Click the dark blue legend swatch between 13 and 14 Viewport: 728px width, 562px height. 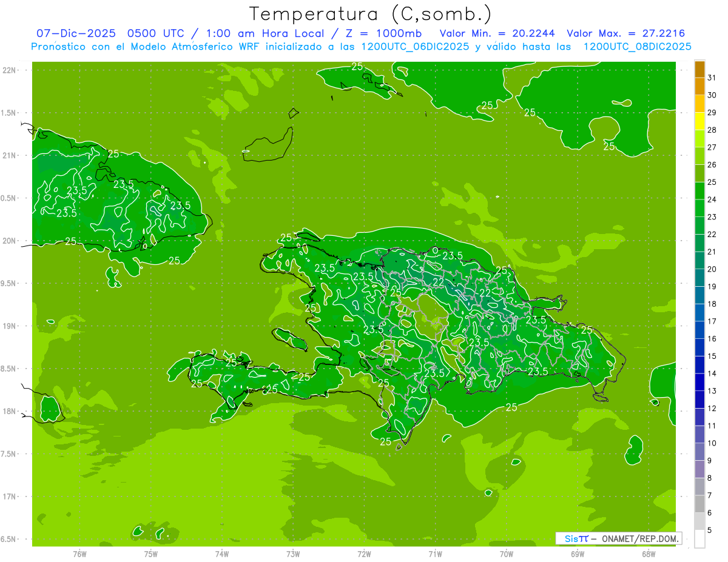coord(699,383)
